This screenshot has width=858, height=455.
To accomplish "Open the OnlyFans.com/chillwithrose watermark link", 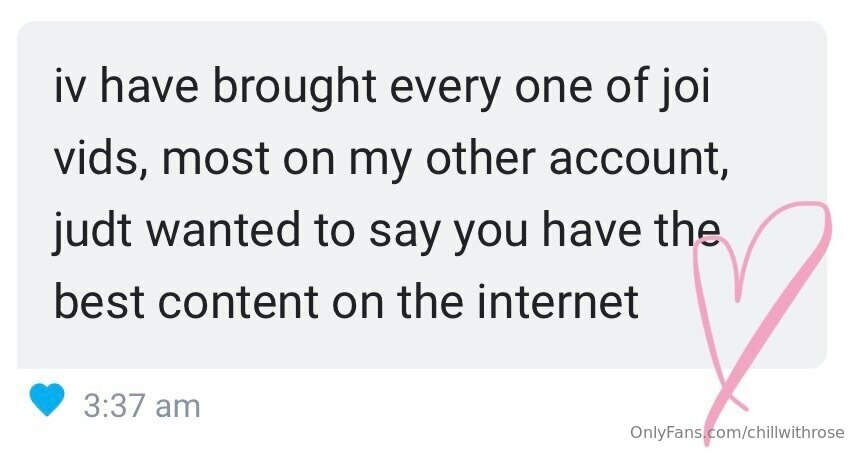I will click(737, 432).
